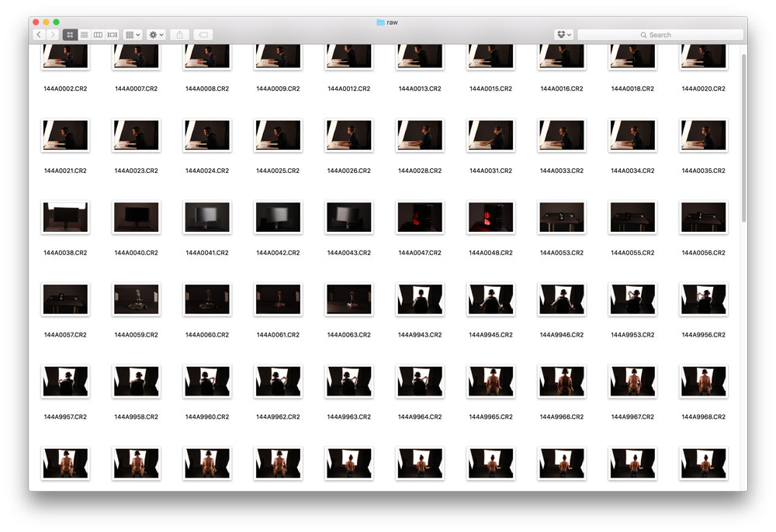The width and height of the screenshot is (776, 532).
Task: Switch to column view mode
Action: 98,35
